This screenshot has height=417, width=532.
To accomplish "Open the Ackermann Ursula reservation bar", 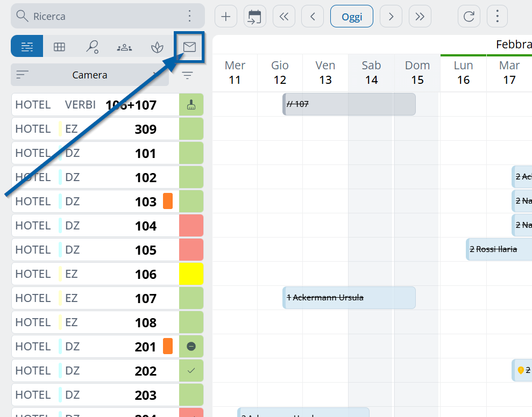I will tap(349, 298).
